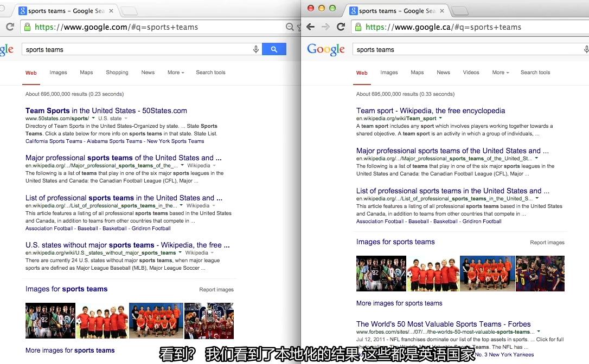Click yellow minimize button of google.ca window
The width and height of the screenshot is (589, 364).
pyautogui.click(x=322, y=8)
